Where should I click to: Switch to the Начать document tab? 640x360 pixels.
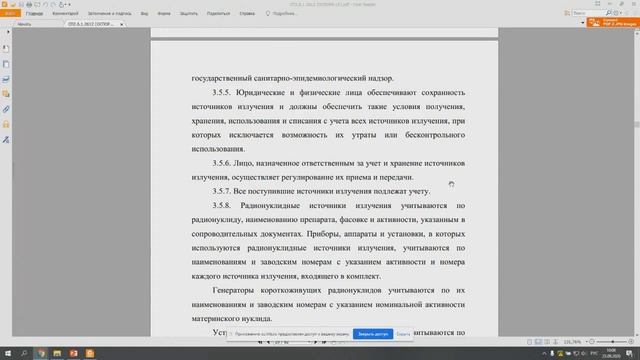pos(24,24)
